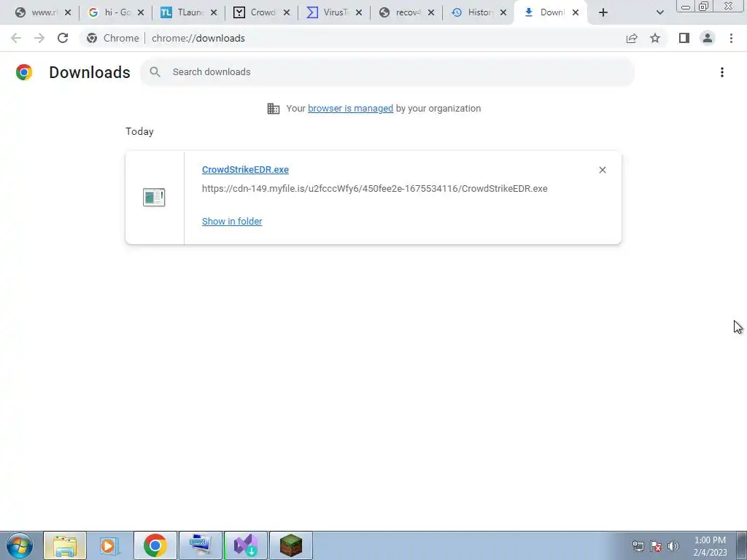Click the Today date heading
The image size is (747, 560).
pyautogui.click(x=139, y=131)
